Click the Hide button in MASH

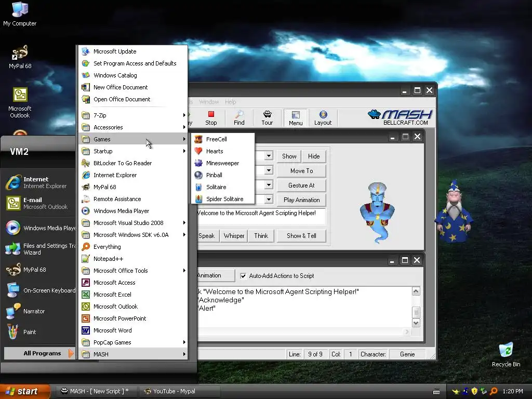click(x=314, y=156)
